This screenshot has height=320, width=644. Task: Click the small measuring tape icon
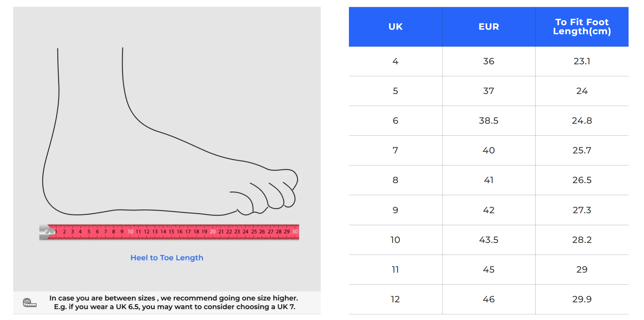click(29, 302)
